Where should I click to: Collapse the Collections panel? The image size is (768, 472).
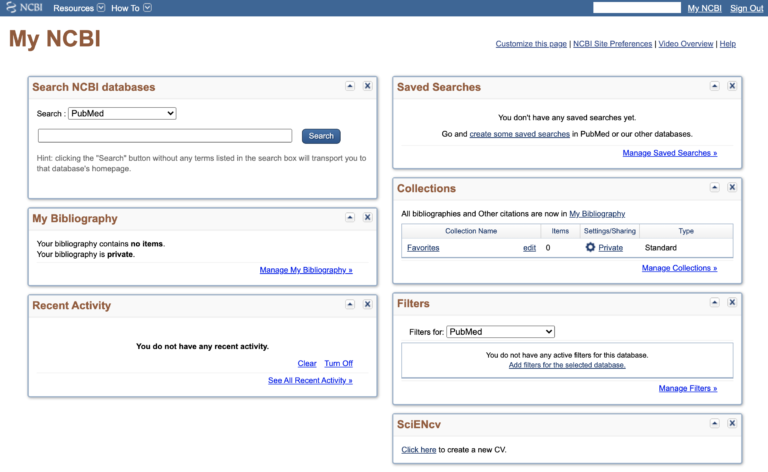pyautogui.click(x=715, y=188)
